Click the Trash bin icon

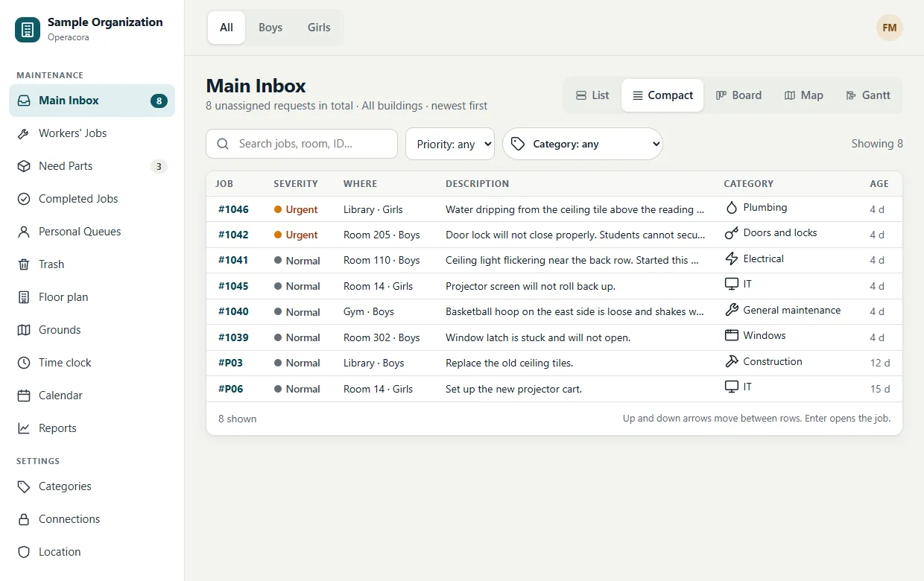(24, 264)
